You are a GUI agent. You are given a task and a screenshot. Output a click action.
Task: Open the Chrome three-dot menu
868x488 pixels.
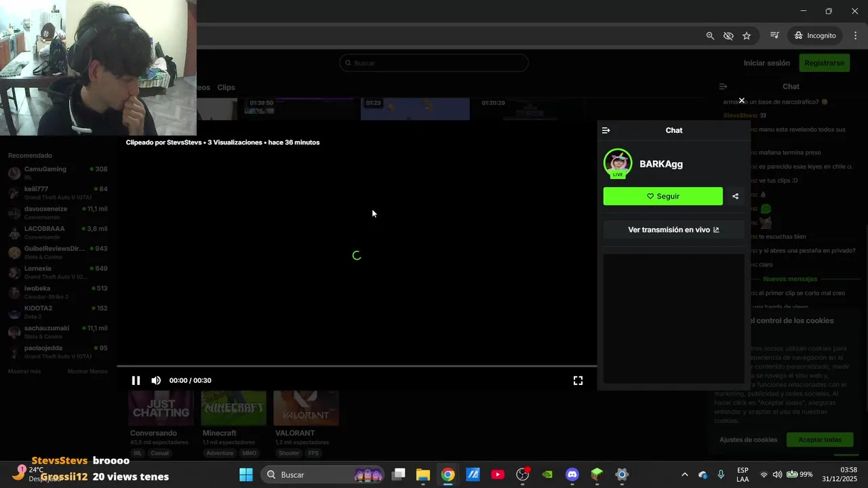[x=855, y=35]
